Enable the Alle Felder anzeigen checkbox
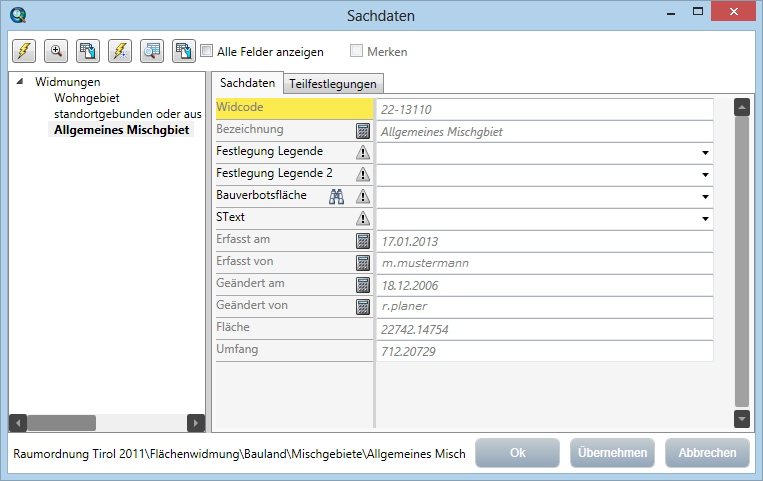This screenshot has width=763, height=481. pyautogui.click(x=207, y=51)
